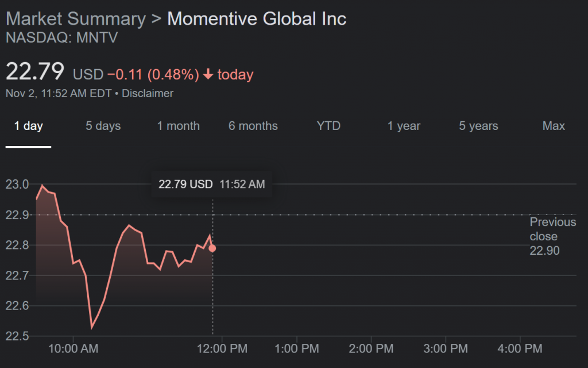Open the 1 month chart

(178, 126)
